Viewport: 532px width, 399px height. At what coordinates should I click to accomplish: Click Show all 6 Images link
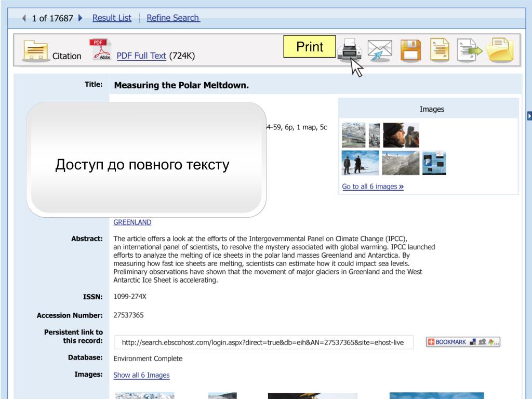pos(141,375)
